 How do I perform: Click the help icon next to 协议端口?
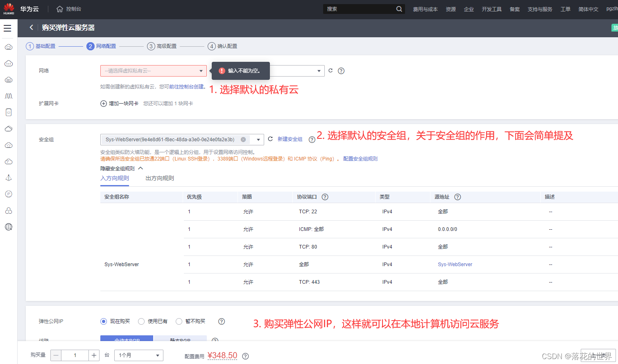[325, 197]
